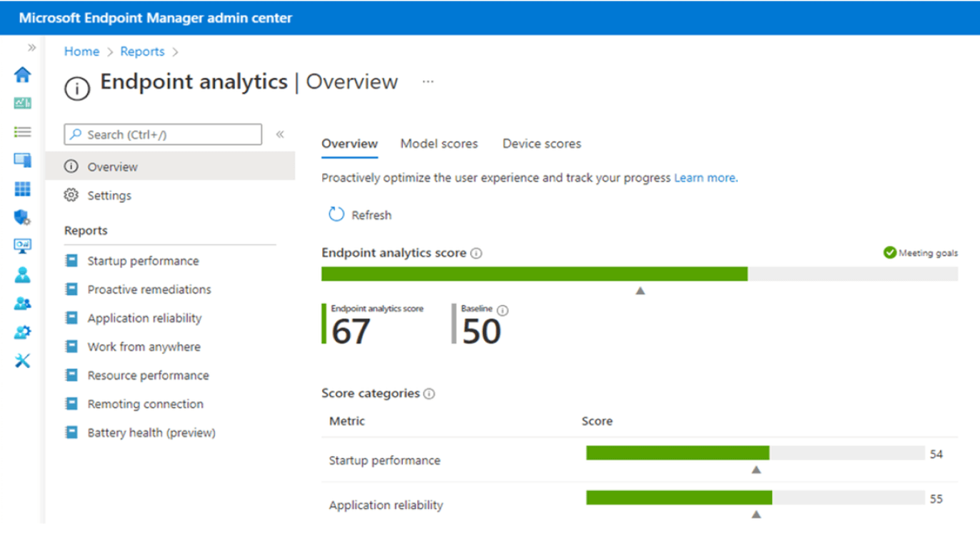Open the Dashboard icon in sidebar
The image size is (980, 544).
point(22,103)
